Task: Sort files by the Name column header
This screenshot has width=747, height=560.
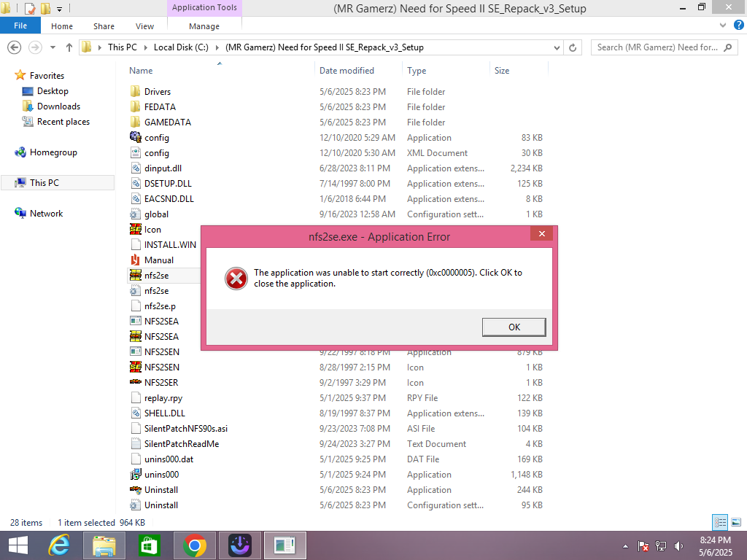Action: [x=141, y=71]
